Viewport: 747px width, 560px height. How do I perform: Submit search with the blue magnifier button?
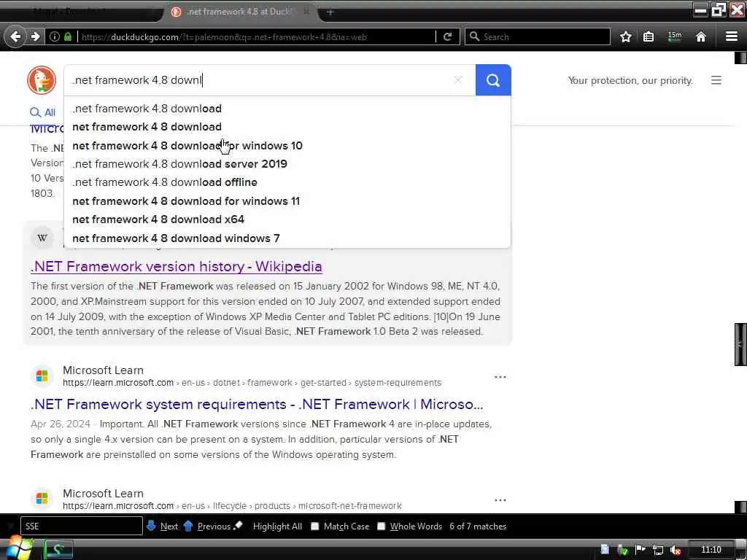(x=493, y=80)
